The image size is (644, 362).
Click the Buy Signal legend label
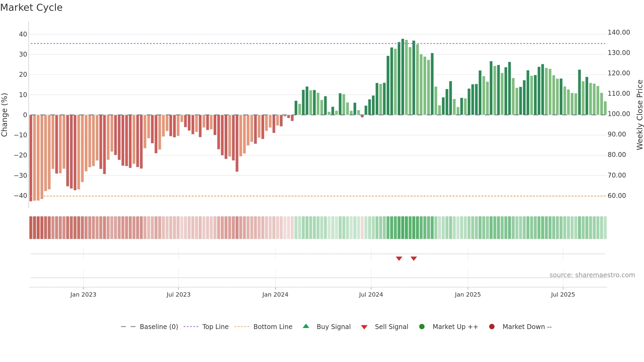click(334, 327)
